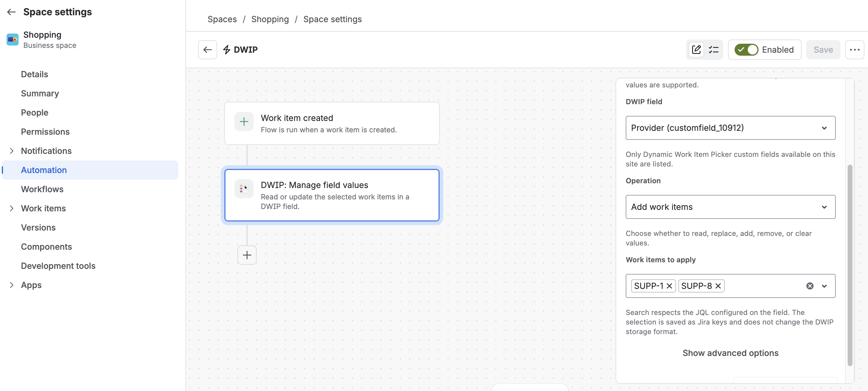Expand the Work items to apply dropdown arrow

coord(824,286)
